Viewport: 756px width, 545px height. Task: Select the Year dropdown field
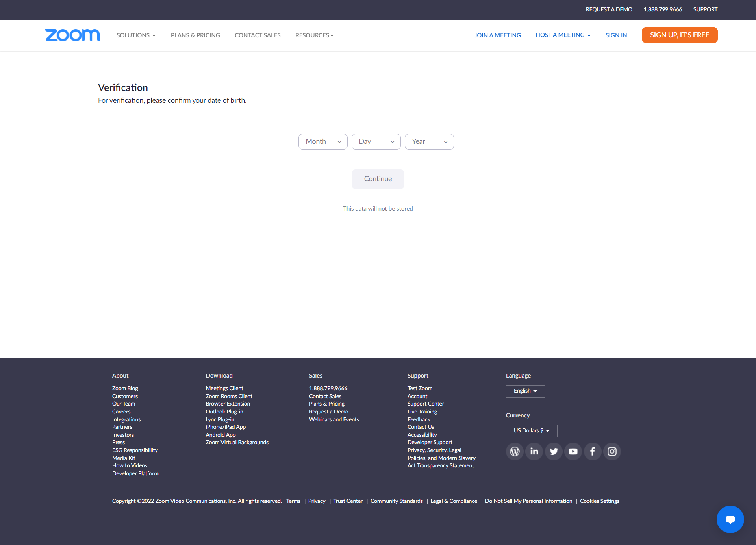[429, 141]
